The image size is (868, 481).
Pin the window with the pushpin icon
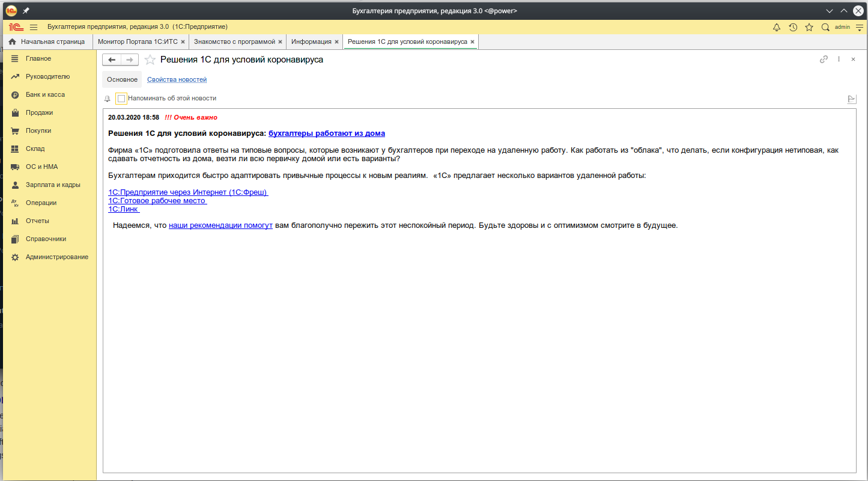tap(26, 11)
